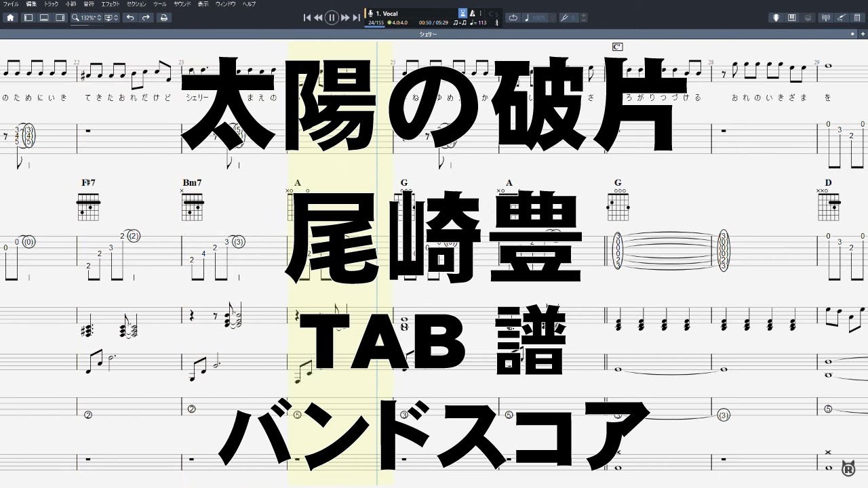Open the 編集 menu
868x488 pixels.
(x=31, y=4)
